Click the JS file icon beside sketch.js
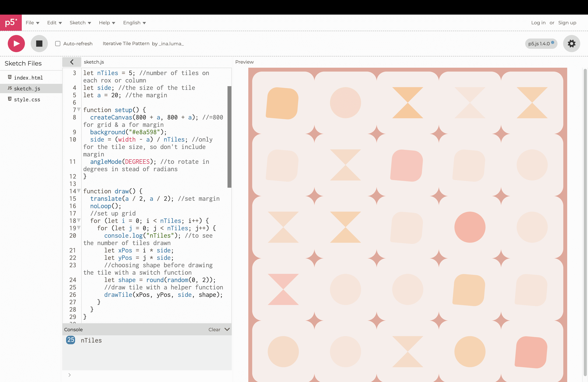The width and height of the screenshot is (588, 382). click(10, 88)
